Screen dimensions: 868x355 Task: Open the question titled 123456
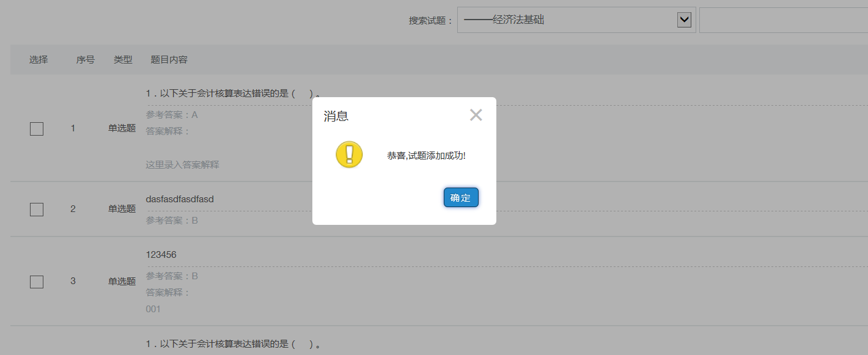161,255
